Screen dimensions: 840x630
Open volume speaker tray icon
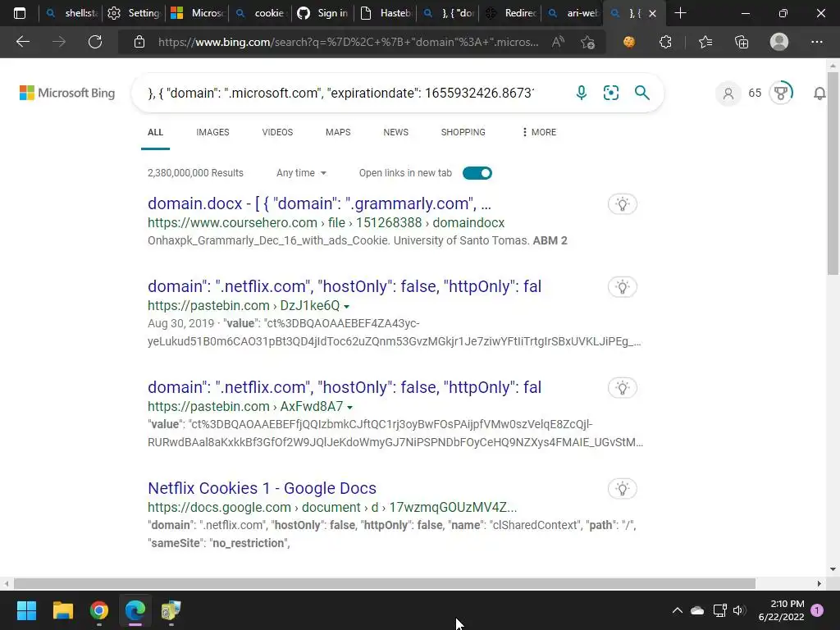tap(739, 610)
